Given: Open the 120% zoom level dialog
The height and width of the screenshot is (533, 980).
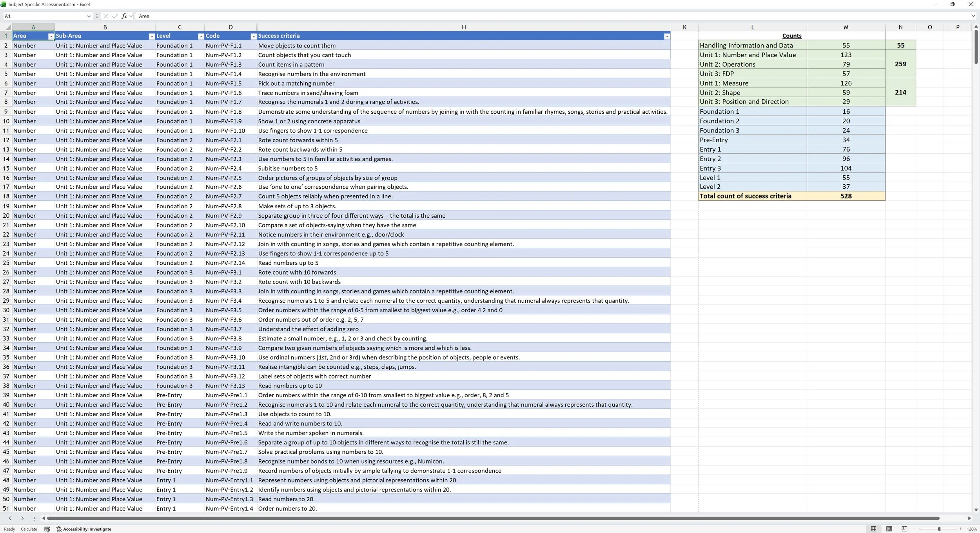Looking at the screenshot, I should click(x=972, y=529).
